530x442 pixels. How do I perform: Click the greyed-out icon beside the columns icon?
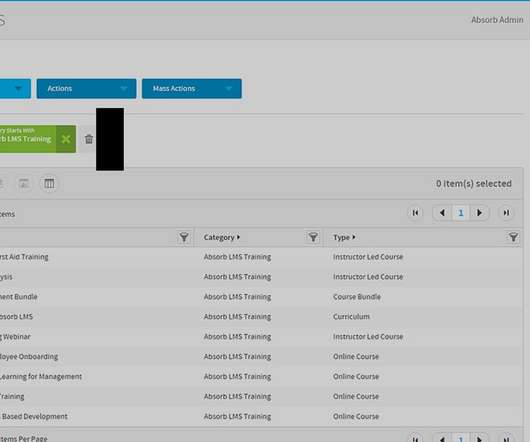pyautogui.click(x=24, y=183)
